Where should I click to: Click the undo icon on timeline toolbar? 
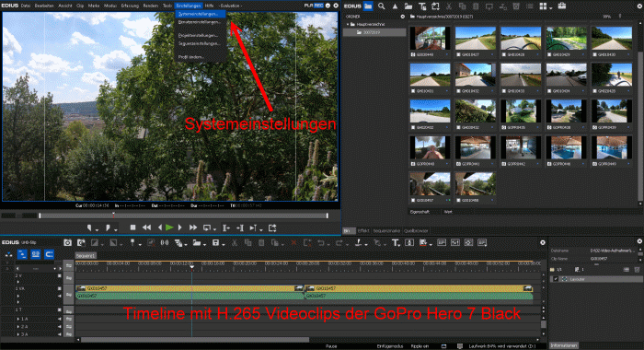tap(321, 242)
